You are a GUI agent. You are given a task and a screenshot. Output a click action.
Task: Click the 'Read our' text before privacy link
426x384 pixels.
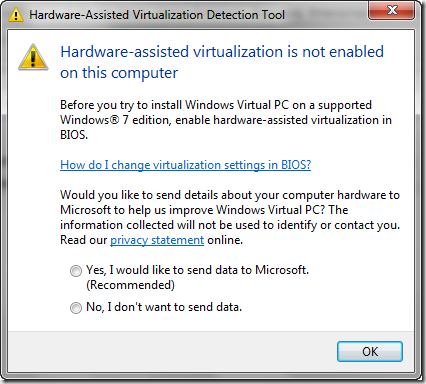point(84,240)
